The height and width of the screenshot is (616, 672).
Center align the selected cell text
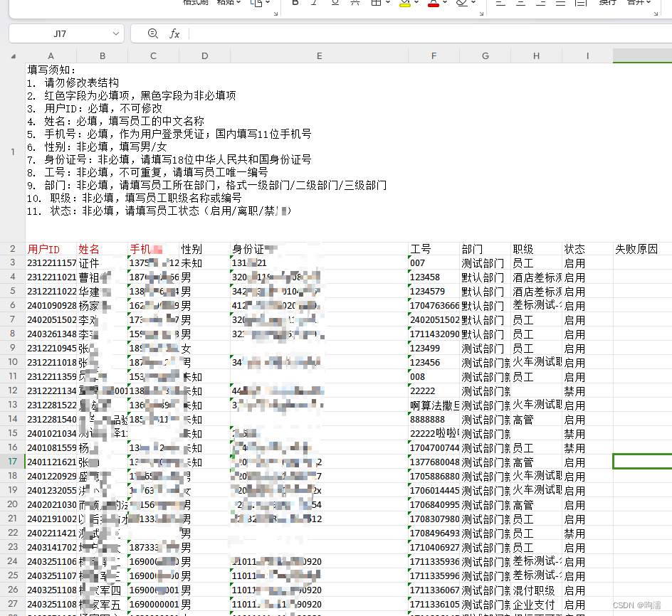click(521, 4)
